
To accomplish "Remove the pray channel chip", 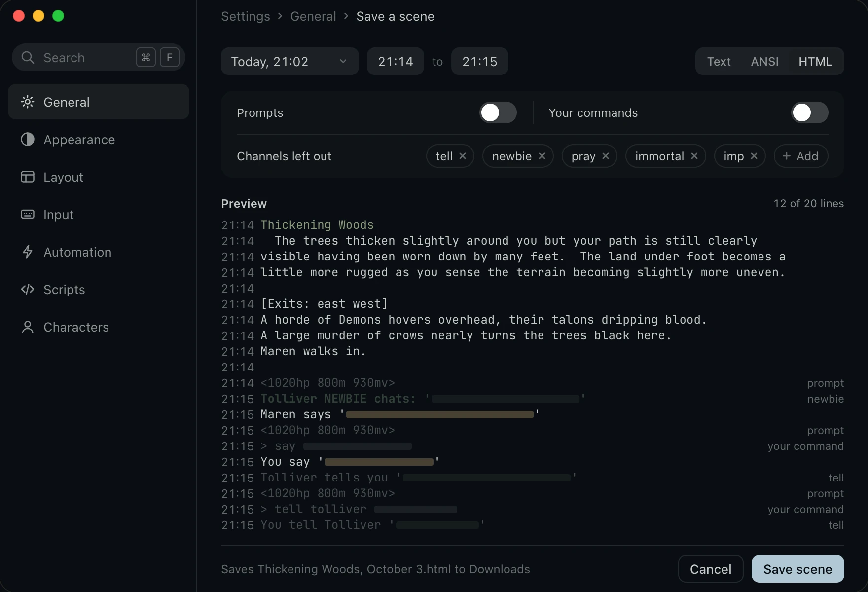I will coord(606,156).
